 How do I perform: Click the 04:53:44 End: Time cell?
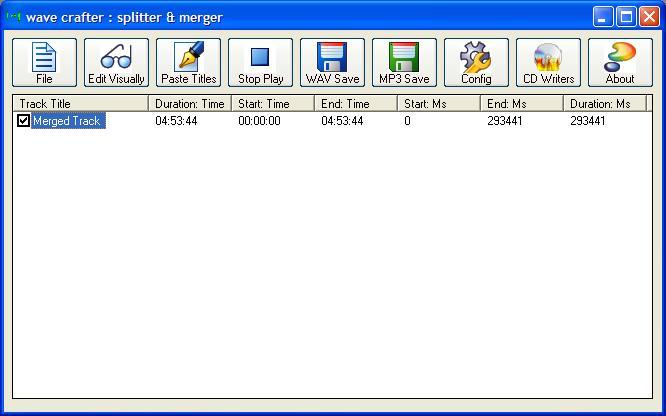[342, 121]
